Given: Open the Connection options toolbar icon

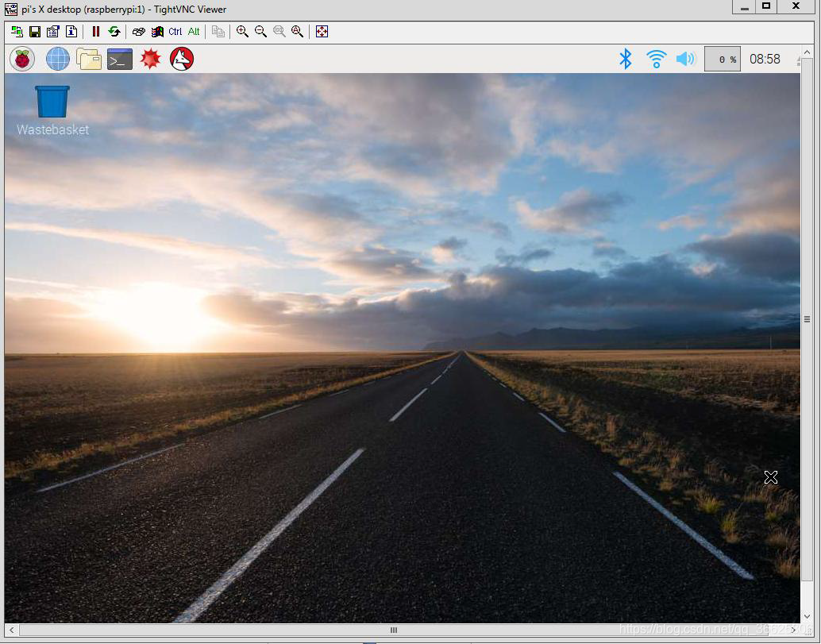Looking at the screenshot, I should [53, 32].
